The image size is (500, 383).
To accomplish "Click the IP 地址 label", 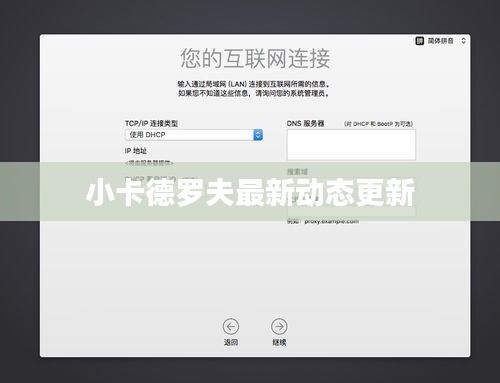I will [x=136, y=151].
